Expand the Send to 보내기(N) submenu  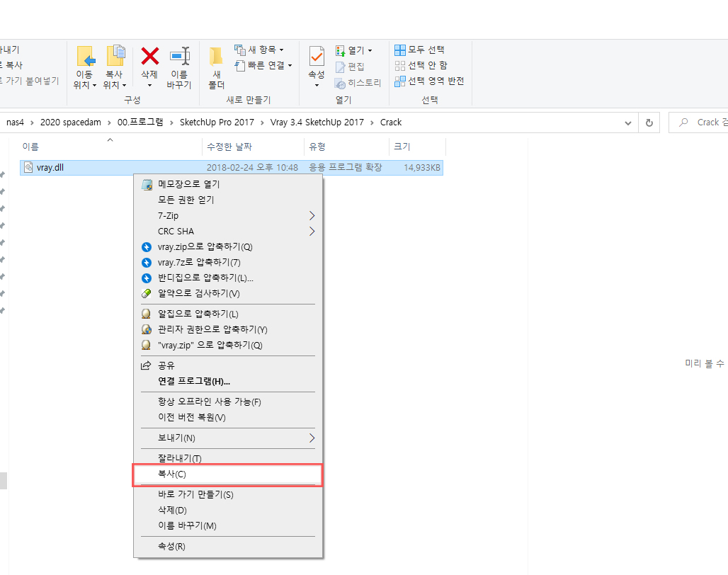click(x=228, y=438)
